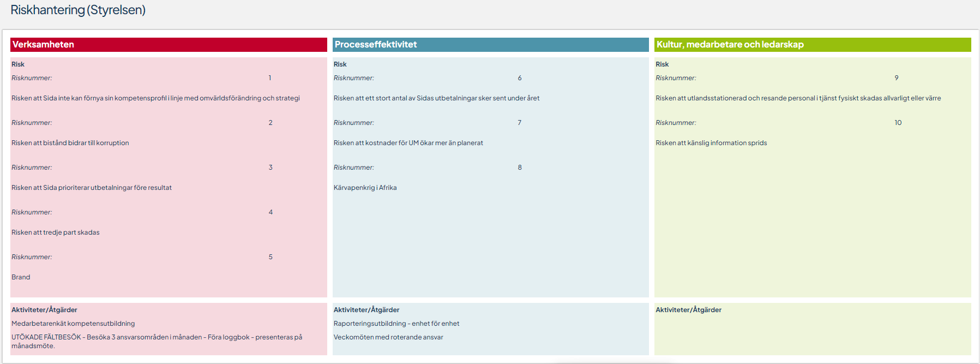The height and width of the screenshot is (364, 980).
Task: Open 'Risken att bistånd bidrar till korruption'
Action: (x=70, y=143)
